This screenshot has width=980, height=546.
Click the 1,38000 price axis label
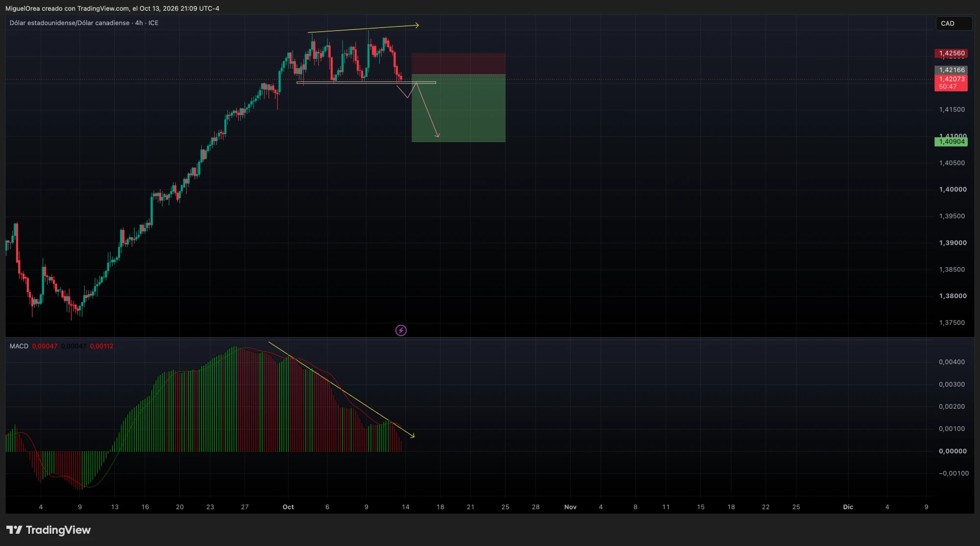(x=953, y=296)
